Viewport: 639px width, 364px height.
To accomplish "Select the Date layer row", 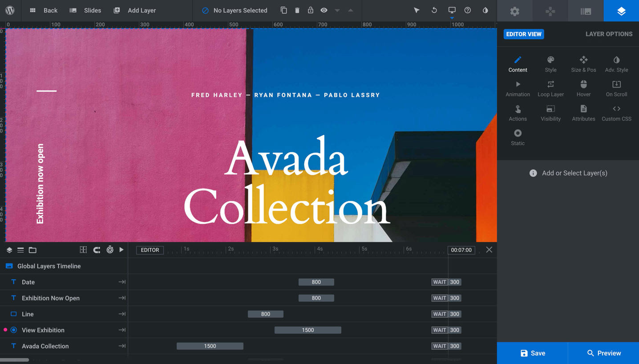I will [64, 282].
